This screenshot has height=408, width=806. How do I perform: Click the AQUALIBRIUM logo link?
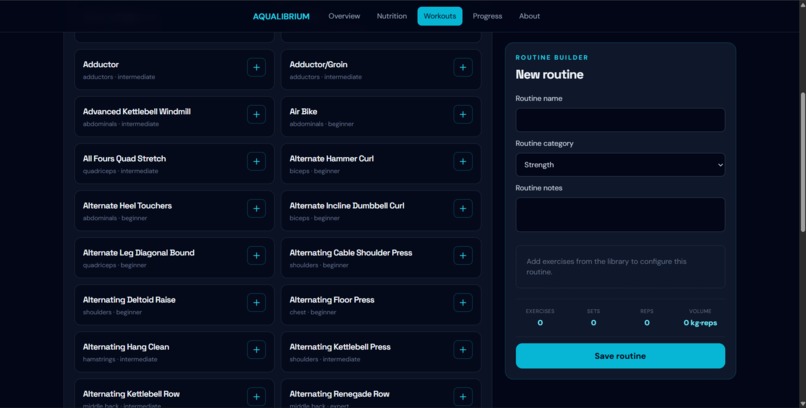click(x=281, y=16)
